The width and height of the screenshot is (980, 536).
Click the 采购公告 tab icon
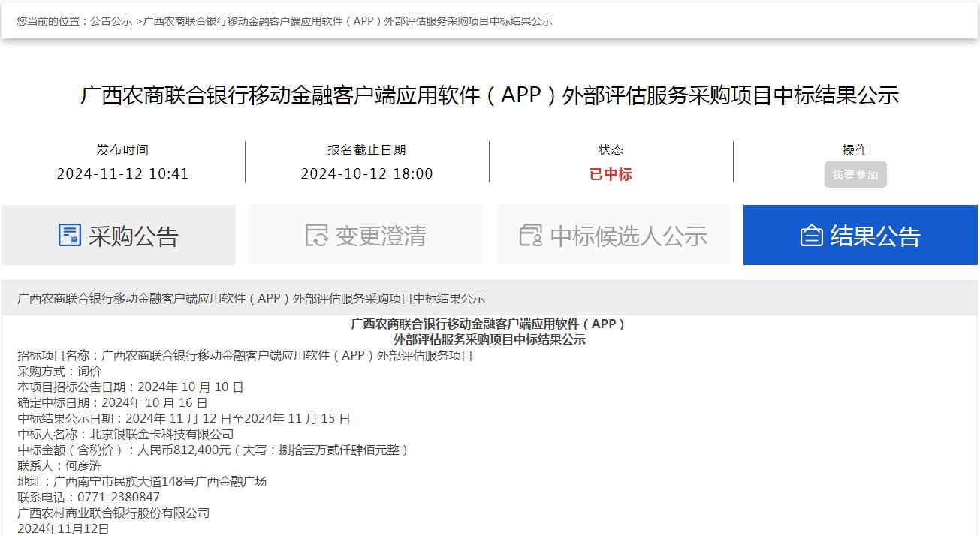[70, 235]
